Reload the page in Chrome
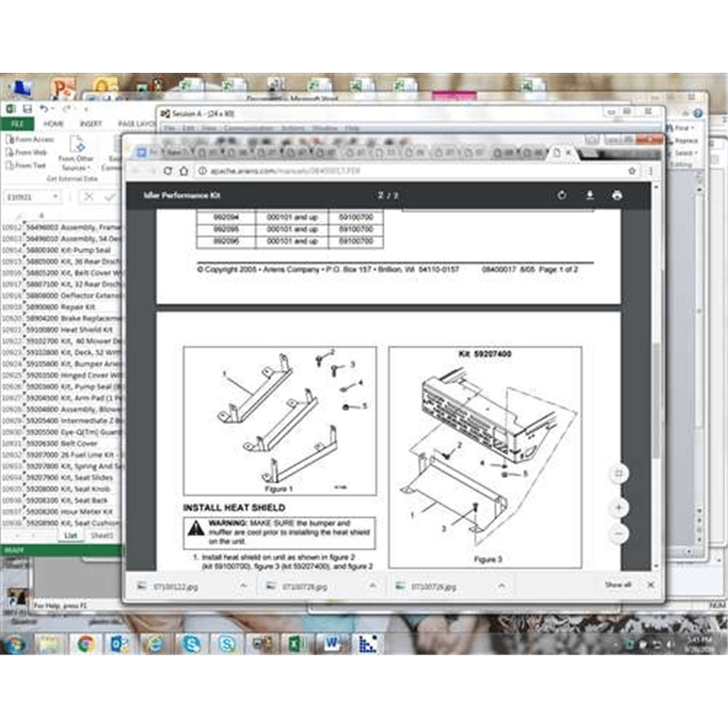 point(167,171)
